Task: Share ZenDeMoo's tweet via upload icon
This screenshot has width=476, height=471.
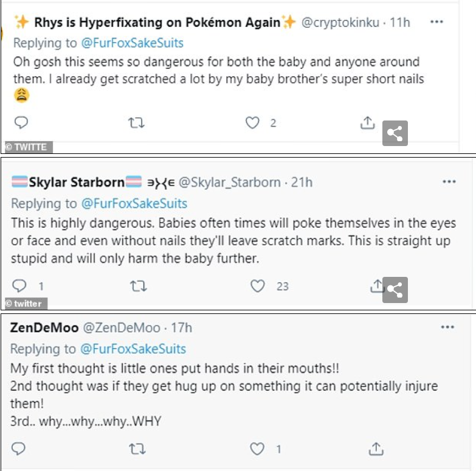Action: [376, 449]
